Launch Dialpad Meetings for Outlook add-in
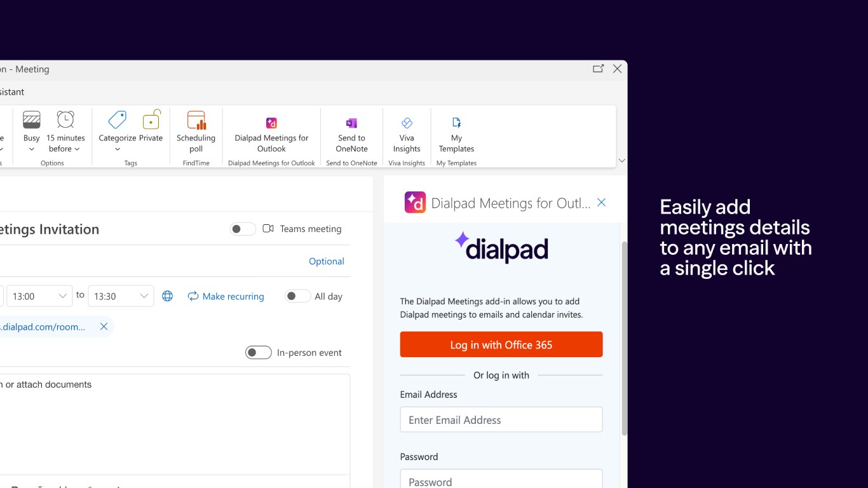The width and height of the screenshot is (868, 488). pyautogui.click(x=271, y=135)
